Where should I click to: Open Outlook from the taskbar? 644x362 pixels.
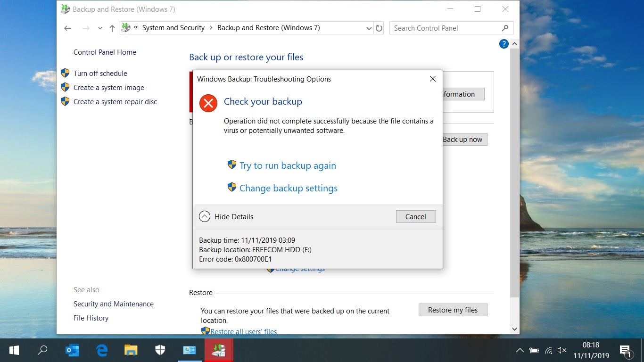coord(72,350)
